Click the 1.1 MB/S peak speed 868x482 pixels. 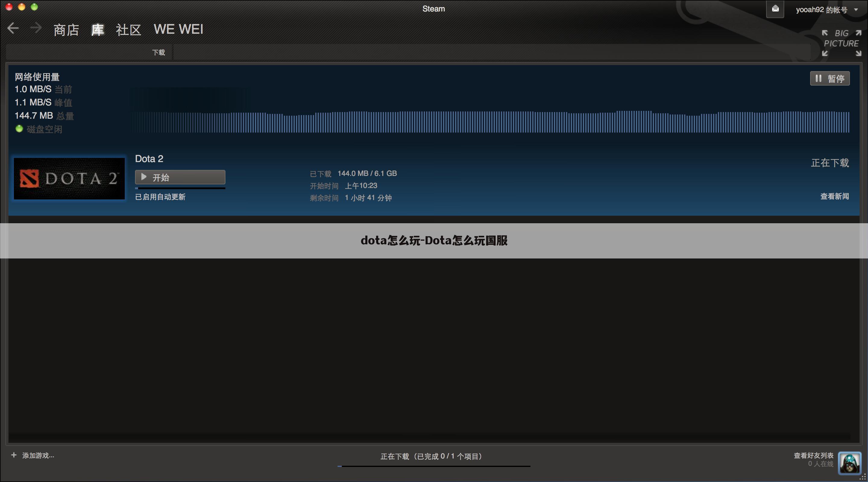33,102
